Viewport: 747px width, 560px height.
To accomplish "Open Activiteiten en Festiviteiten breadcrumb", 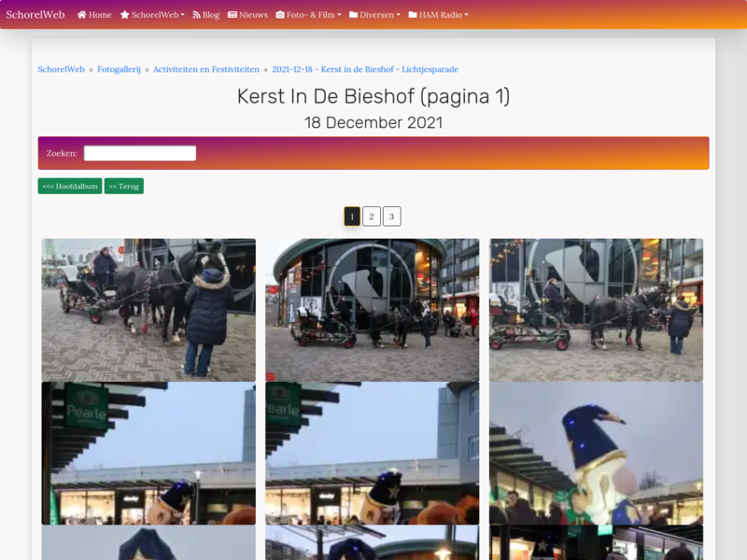I will [x=206, y=69].
